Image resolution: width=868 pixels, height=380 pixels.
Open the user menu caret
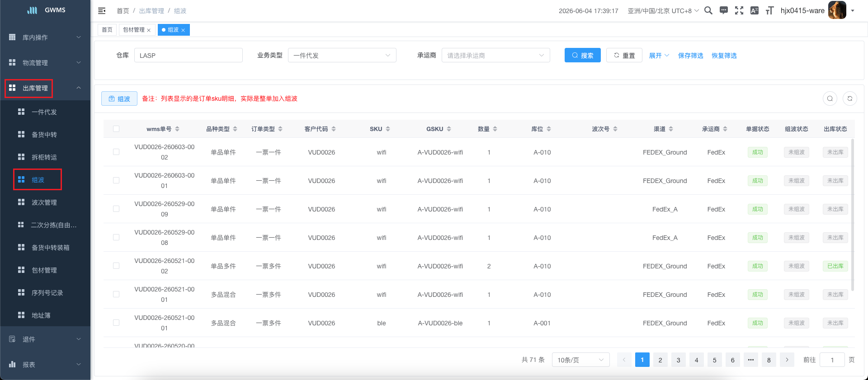click(x=853, y=10)
